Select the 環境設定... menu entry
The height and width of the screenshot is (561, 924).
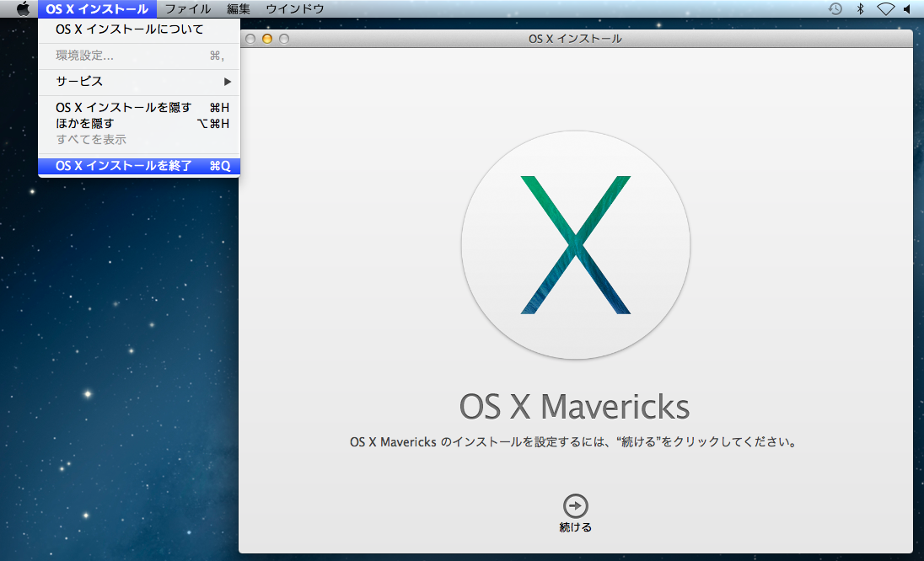coord(139,56)
